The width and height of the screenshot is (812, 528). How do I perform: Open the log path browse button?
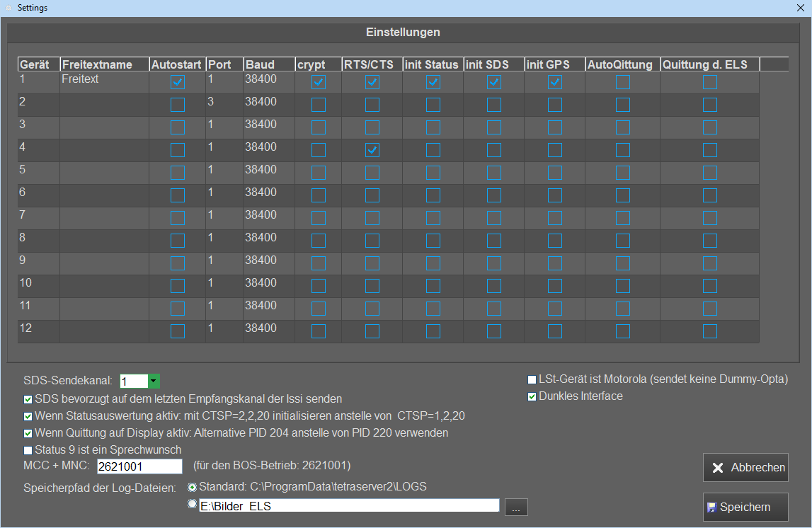(x=516, y=507)
